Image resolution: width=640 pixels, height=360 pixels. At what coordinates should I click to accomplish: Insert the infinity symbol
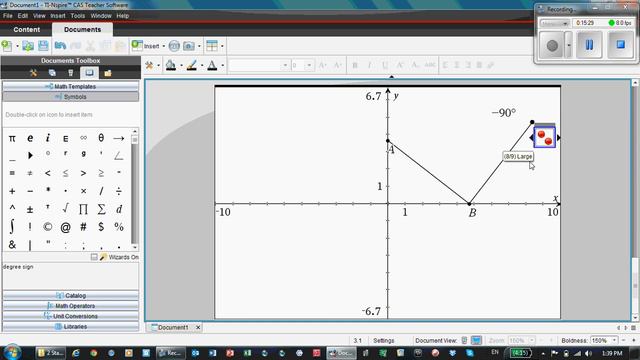83,138
